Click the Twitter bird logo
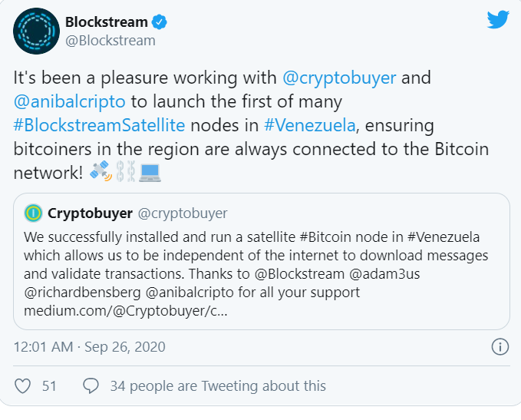 [x=498, y=21]
